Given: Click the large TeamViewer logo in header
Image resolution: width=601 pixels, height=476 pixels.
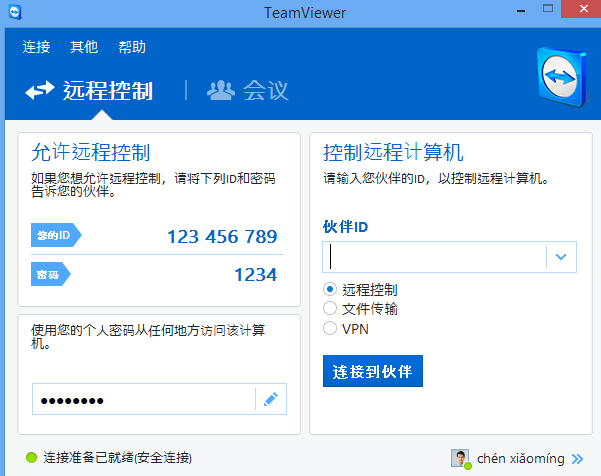Looking at the screenshot, I should coord(562,77).
